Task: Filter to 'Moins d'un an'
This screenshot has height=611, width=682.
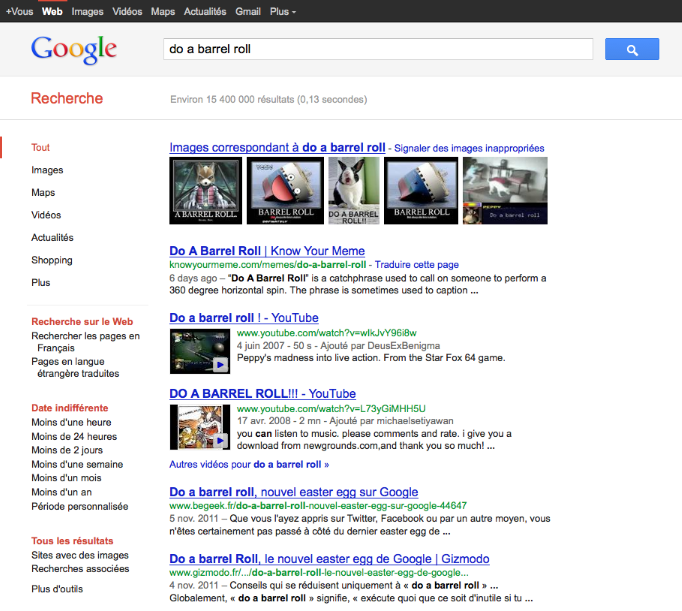Action: [x=61, y=492]
